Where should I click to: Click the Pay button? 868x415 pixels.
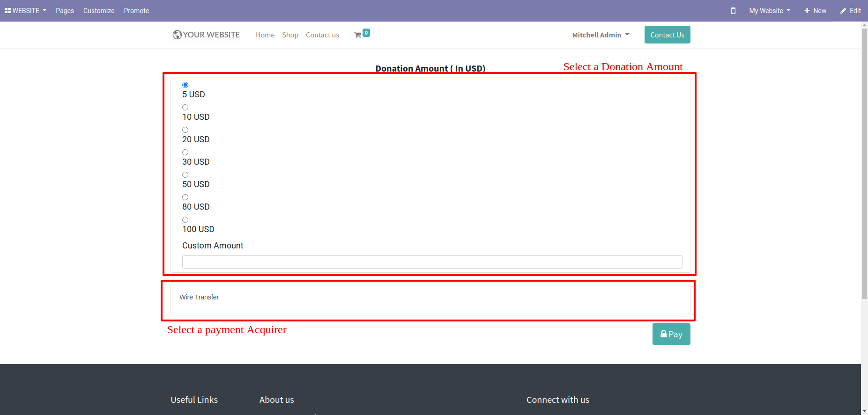pos(671,334)
